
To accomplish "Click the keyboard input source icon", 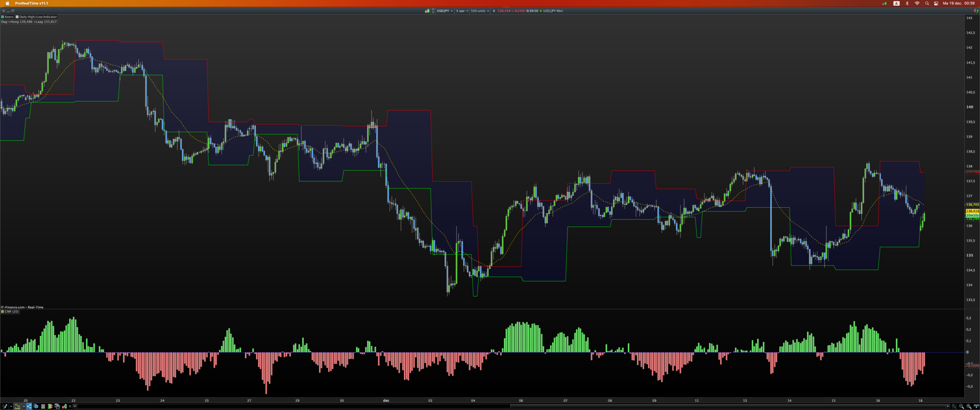I will (896, 3).
